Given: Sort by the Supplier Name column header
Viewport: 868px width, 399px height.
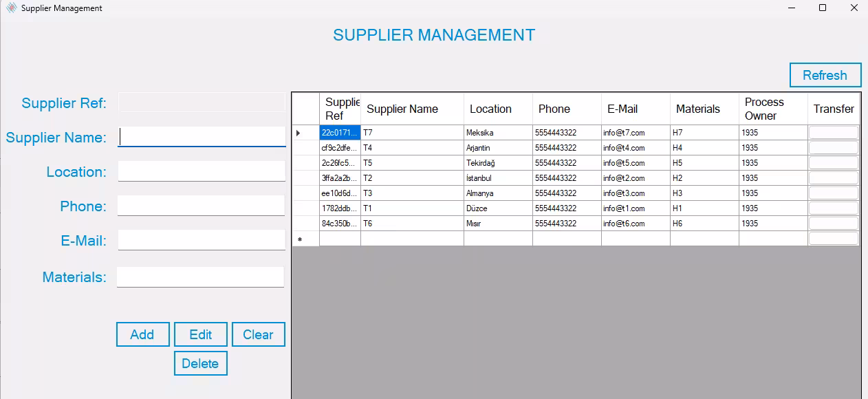Looking at the screenshot, I should pyautogui.click(x=412, y=109).
